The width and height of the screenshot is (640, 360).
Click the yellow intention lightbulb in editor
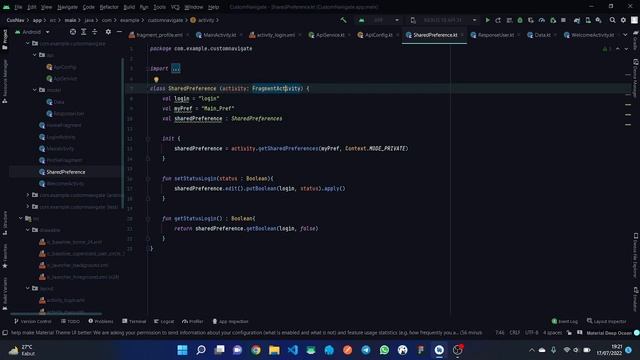156,80
